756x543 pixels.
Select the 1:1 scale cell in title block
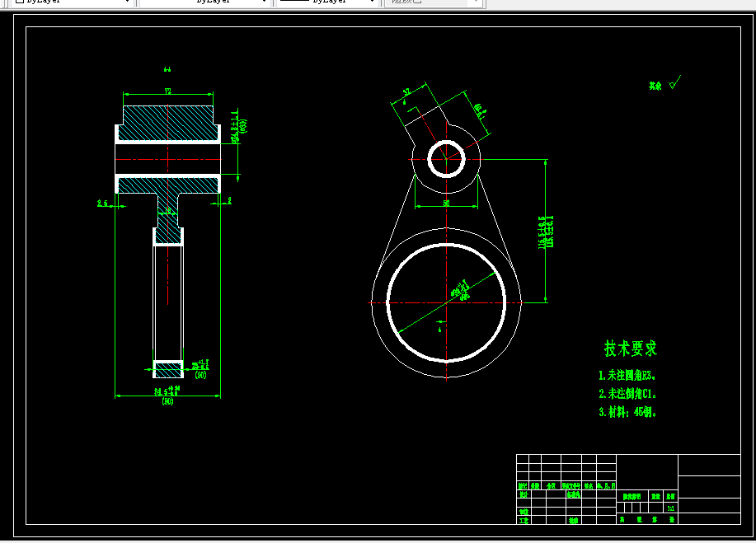[x=670, y=508]
